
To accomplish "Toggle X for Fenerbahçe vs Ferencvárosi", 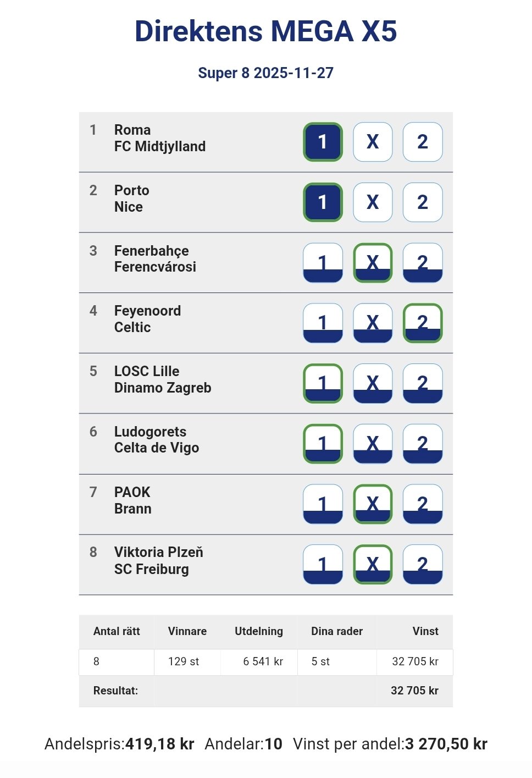I will pyautogui.click(x=373, y=263).
